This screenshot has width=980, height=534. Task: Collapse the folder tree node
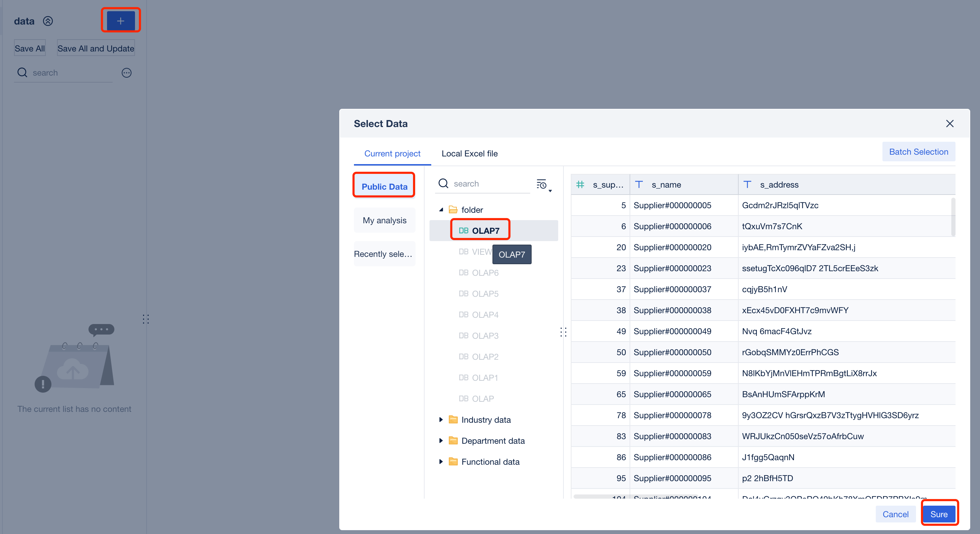coord(441,210)
